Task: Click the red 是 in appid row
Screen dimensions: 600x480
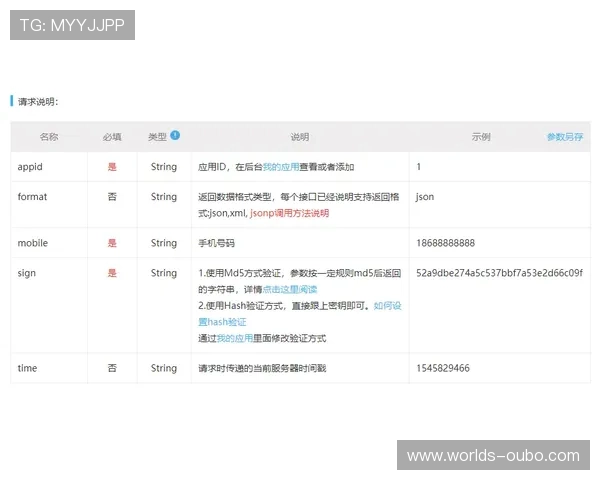Action: (112, 167)
